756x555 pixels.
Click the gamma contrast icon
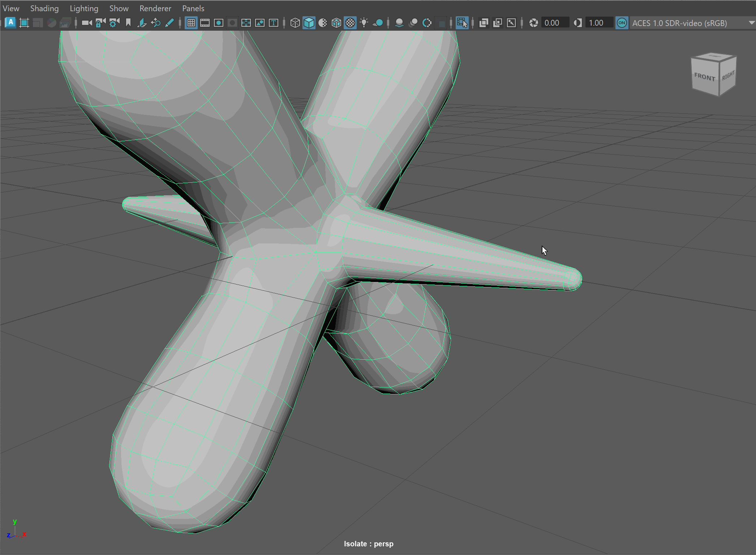point(577,23)
